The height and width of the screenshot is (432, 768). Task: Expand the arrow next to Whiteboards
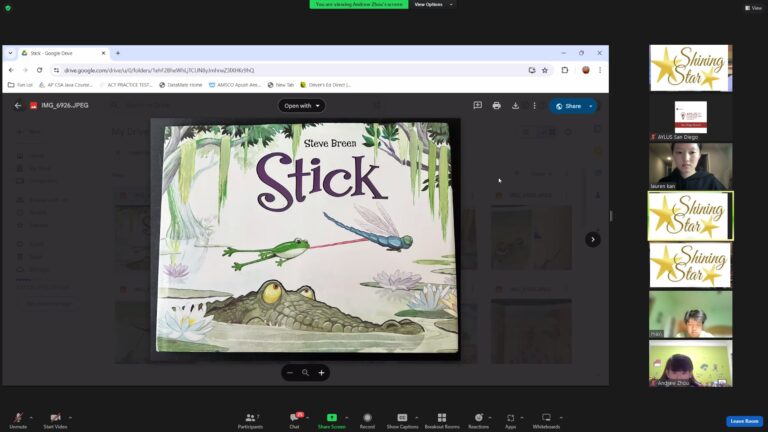coord(561,418)
